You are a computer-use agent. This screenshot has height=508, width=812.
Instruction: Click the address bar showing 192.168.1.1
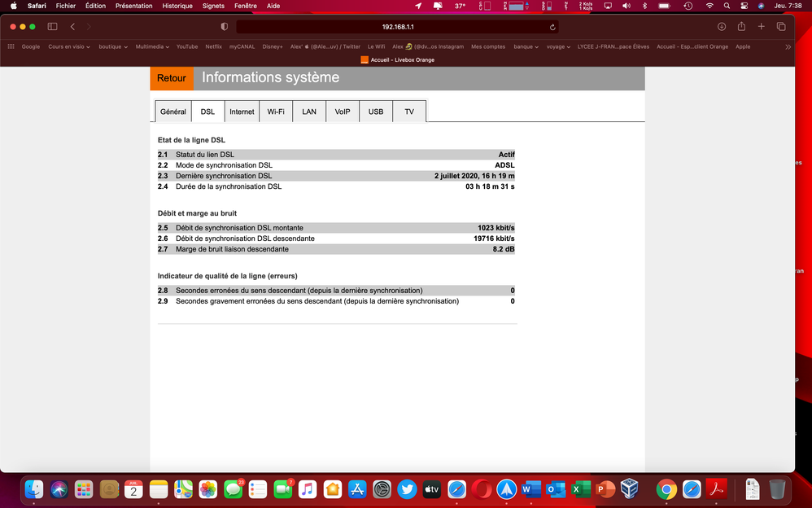[398, 27]
